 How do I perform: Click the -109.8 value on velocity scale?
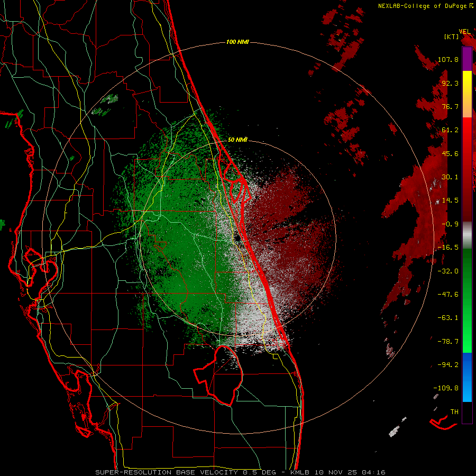[x=446, y=388]
